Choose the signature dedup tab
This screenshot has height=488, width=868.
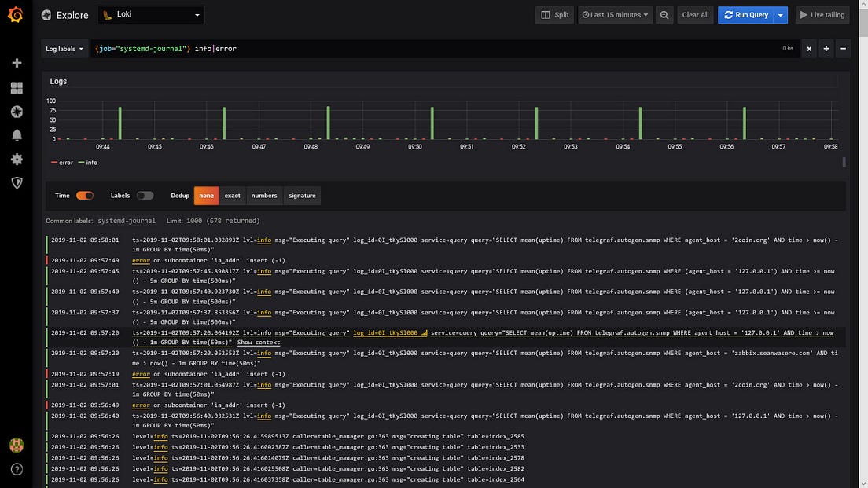pyautogui.click(x=302, y=196)
